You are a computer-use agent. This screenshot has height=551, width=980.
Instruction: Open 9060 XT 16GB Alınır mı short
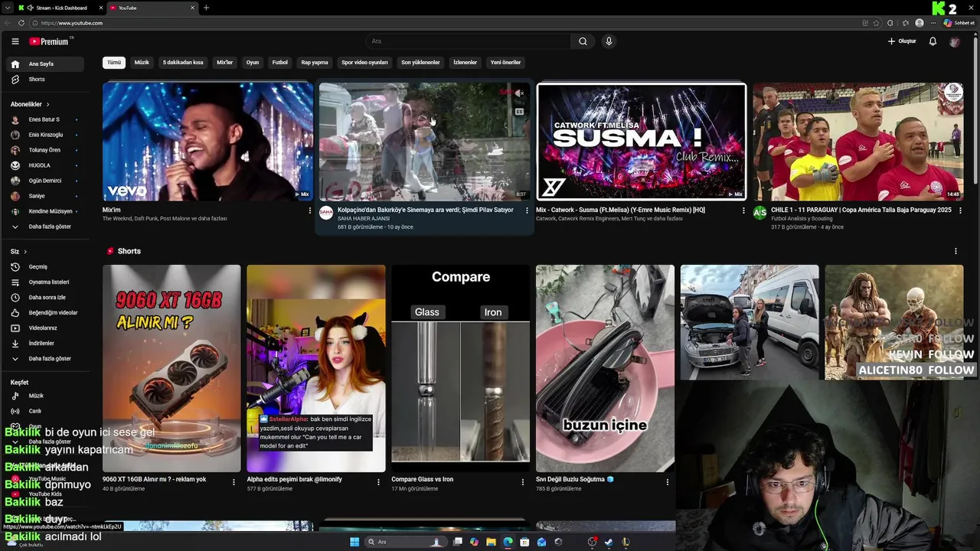[x=171, y=368]
